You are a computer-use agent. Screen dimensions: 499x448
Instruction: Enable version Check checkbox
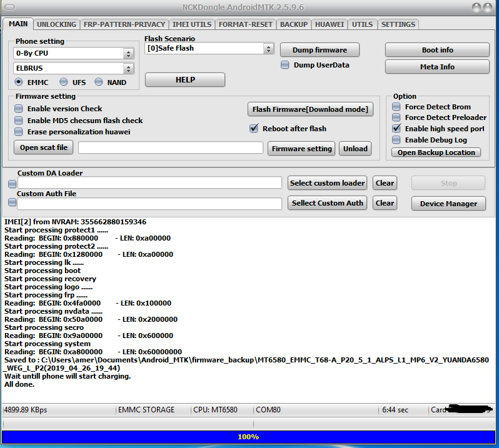(19, 109)
